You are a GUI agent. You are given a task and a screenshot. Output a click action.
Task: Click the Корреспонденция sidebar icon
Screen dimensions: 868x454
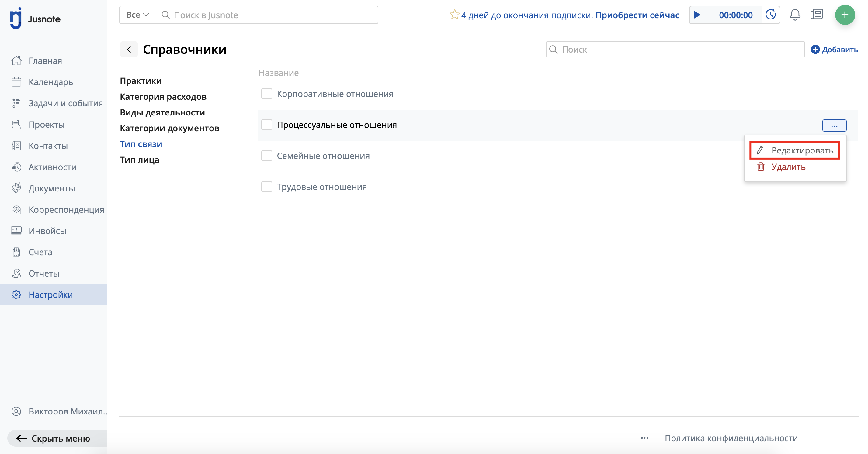pos(16,209)
